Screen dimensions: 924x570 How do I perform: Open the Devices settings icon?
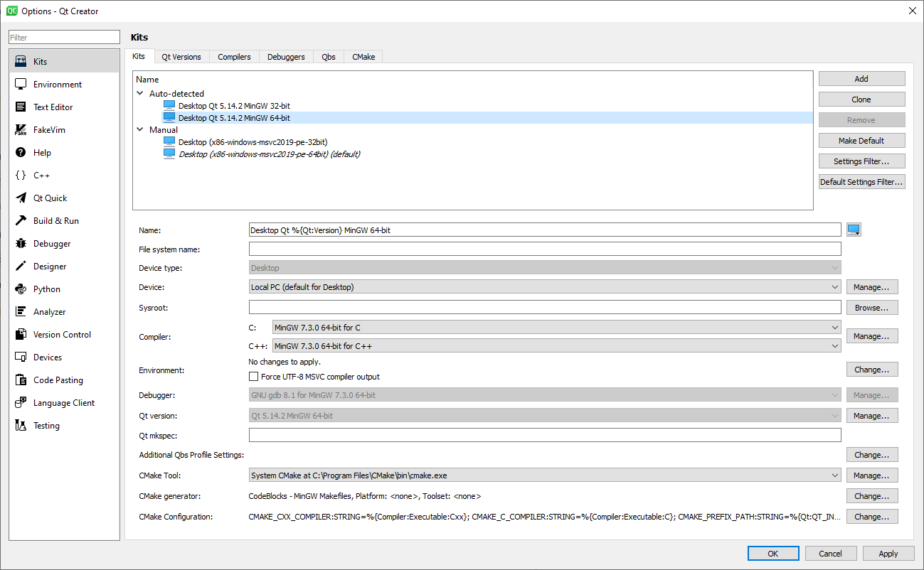pos(21,357)
